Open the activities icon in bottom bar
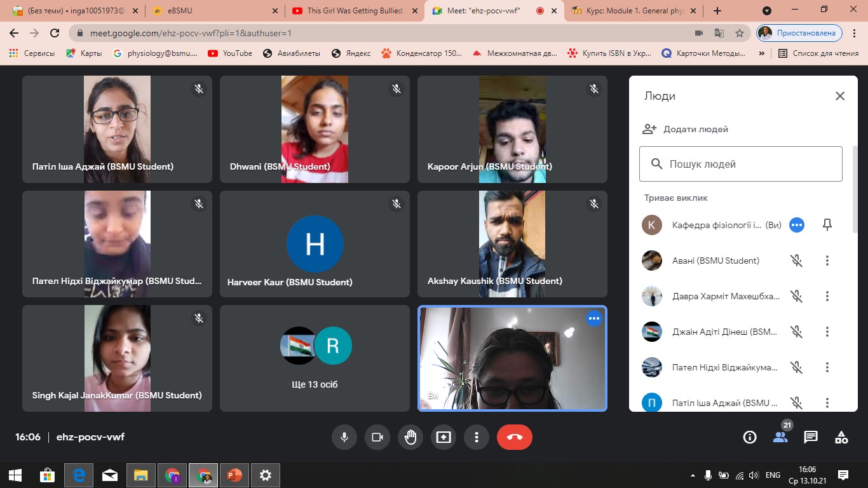Screen dimensions: 868x488 [x=841, y=437]
